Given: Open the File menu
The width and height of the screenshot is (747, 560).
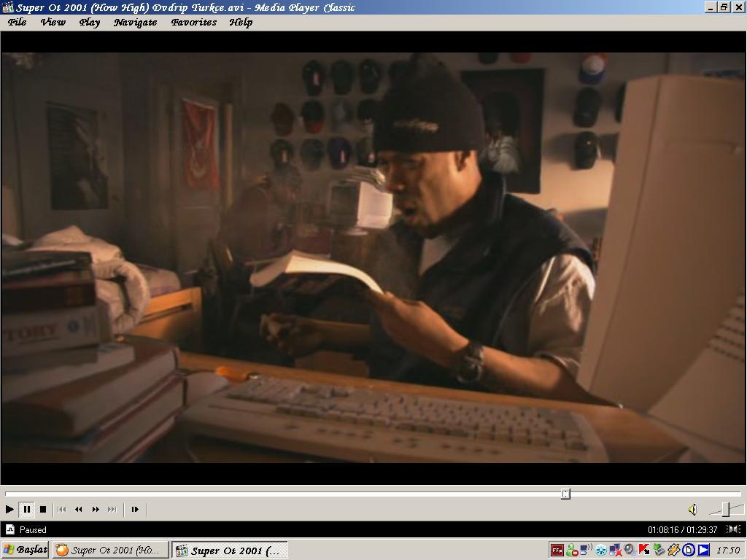Looking at the screenshot, I should tap(18, 22).
